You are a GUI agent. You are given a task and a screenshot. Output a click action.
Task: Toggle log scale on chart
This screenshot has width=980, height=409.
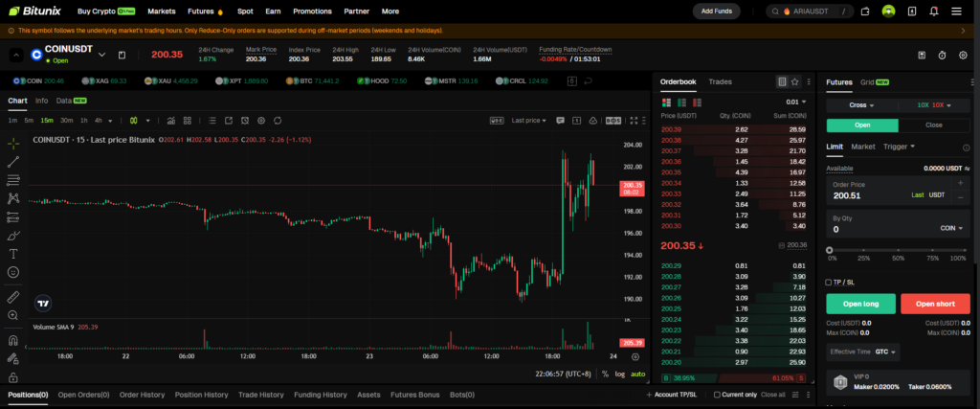click(619, 374)
